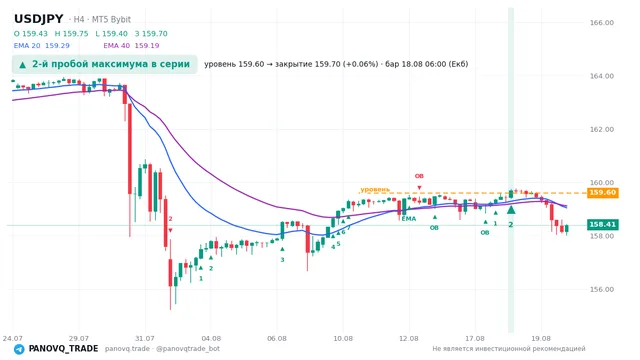This screenshot has height=360, width=640.
Task: Select the high value 'H 159.75'
Action: click(71, 33)
